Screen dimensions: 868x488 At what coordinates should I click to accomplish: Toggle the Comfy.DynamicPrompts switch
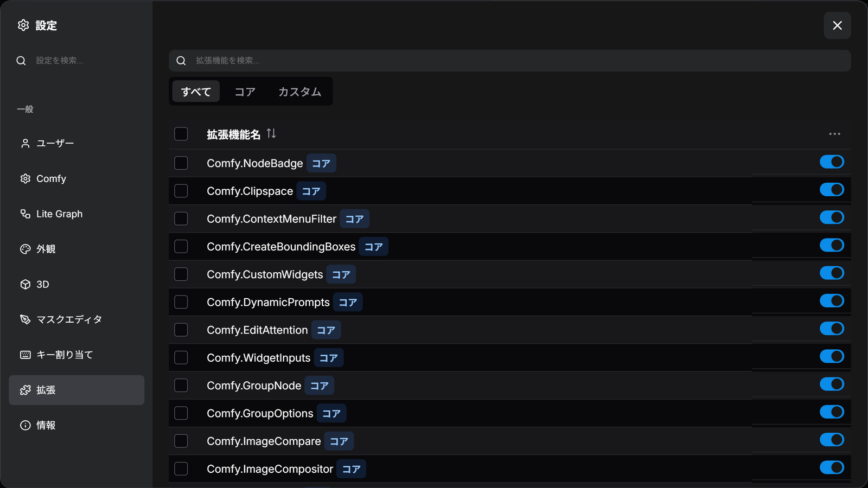(832, 301)
